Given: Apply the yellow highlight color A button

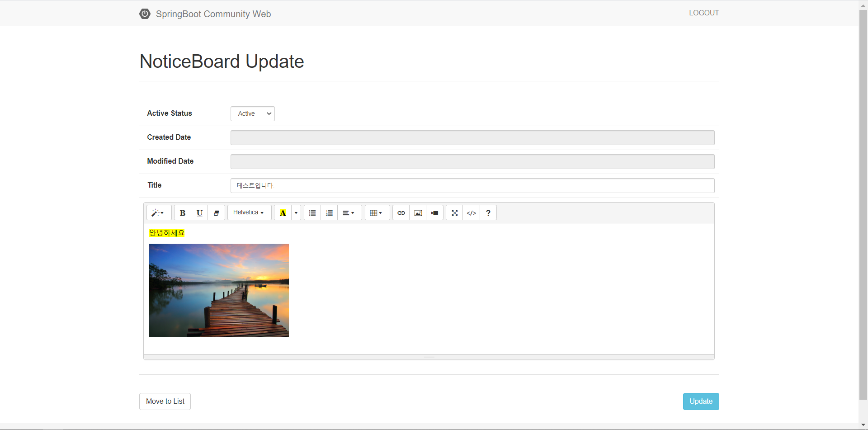Looking at the screenshot, I should pyautogui.click(x=283, y=213).
